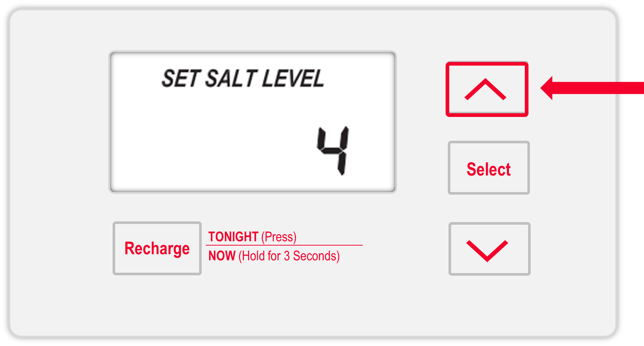Click the bold red word NOW

coord(222,256)
